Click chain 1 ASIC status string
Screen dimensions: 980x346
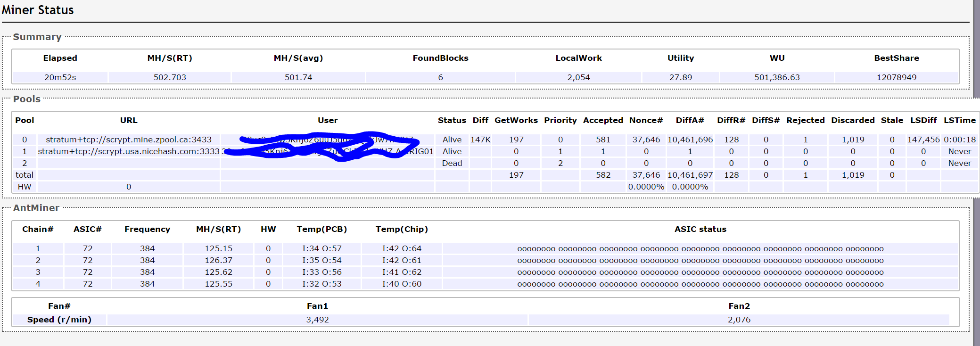700,249
